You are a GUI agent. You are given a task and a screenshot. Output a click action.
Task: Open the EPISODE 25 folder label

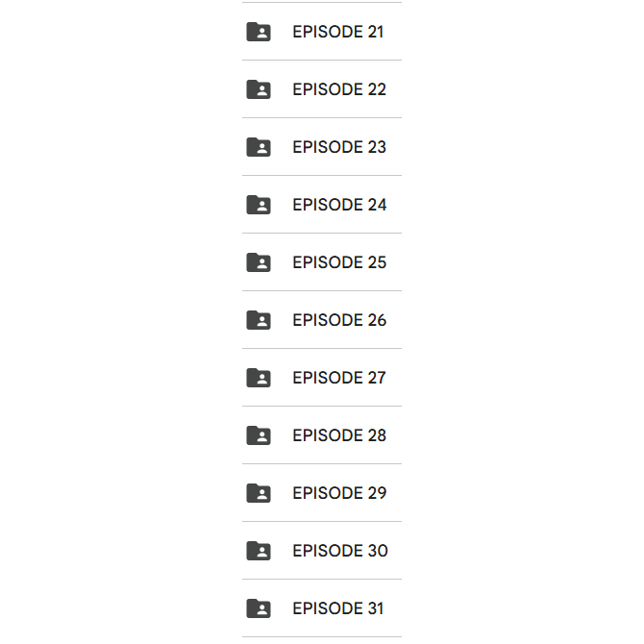tap(339, 262)
